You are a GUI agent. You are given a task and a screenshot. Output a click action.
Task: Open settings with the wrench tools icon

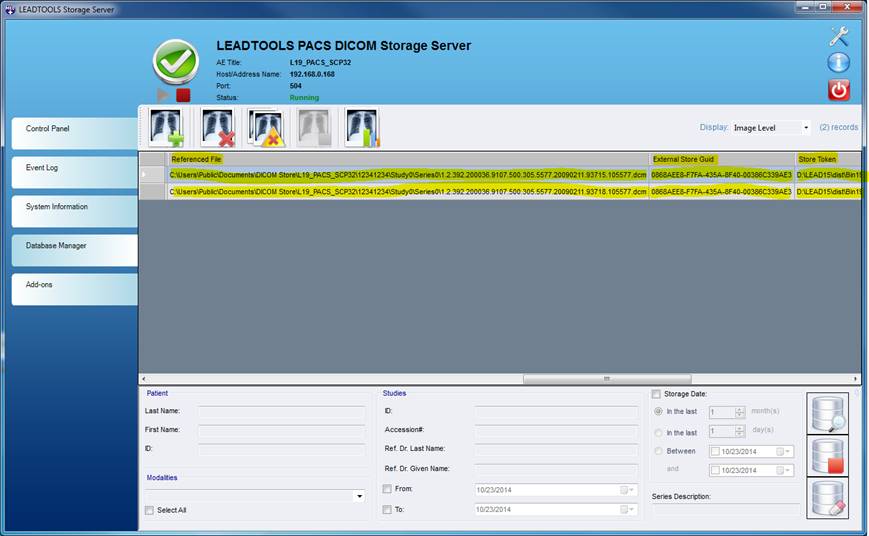point(838,37)
